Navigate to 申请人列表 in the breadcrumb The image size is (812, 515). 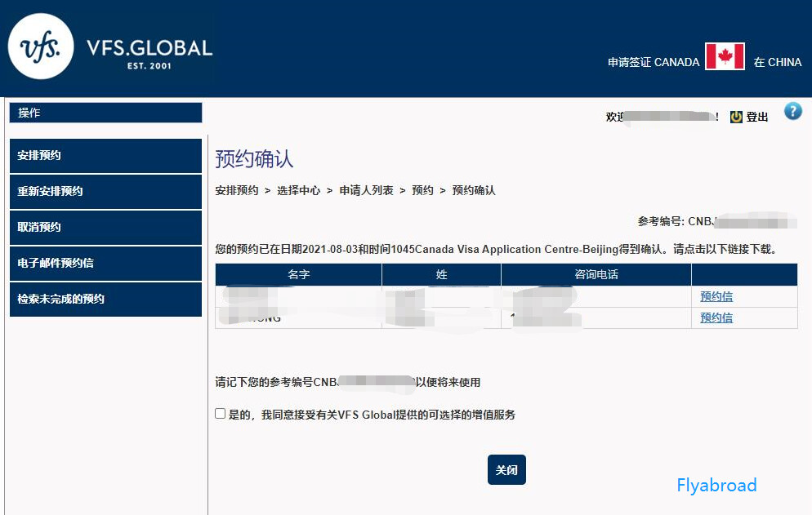pyautogui.click(x=366, y=190)
